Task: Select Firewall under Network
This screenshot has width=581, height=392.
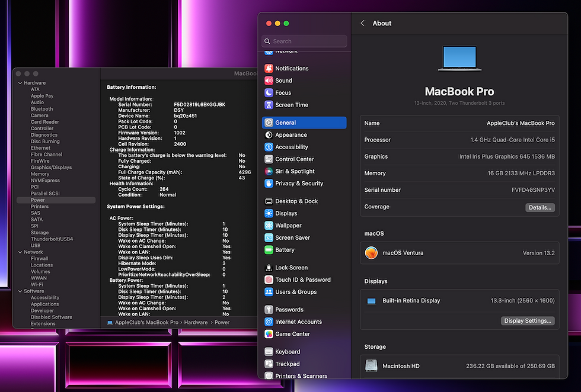Action: click(39, 258)
